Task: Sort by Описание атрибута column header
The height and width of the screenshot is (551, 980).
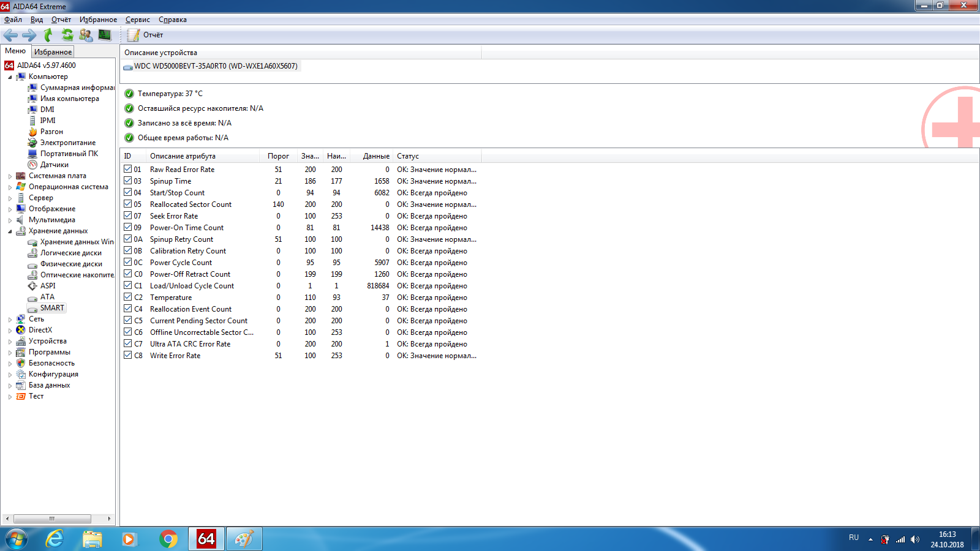Action: click(x=202, y=156)
